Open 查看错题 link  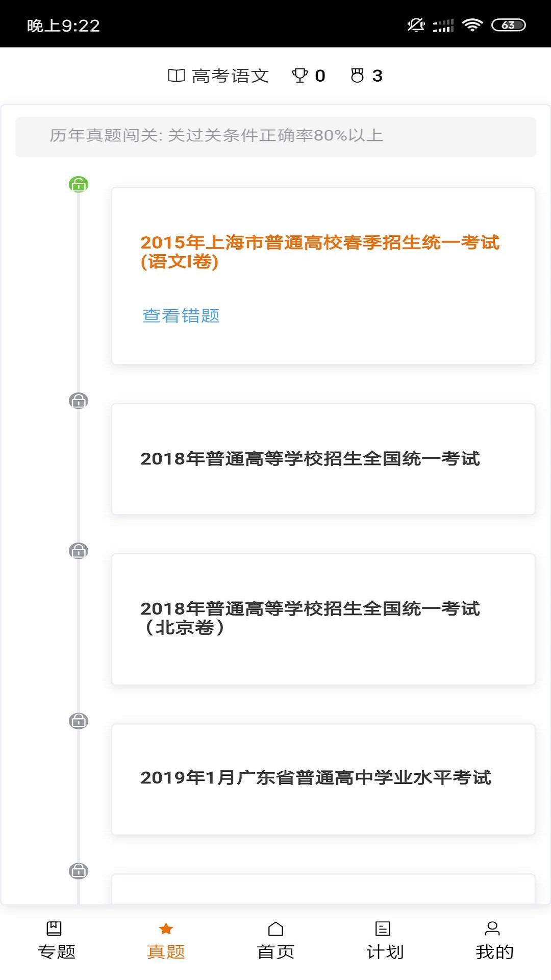tap(181, 316)
